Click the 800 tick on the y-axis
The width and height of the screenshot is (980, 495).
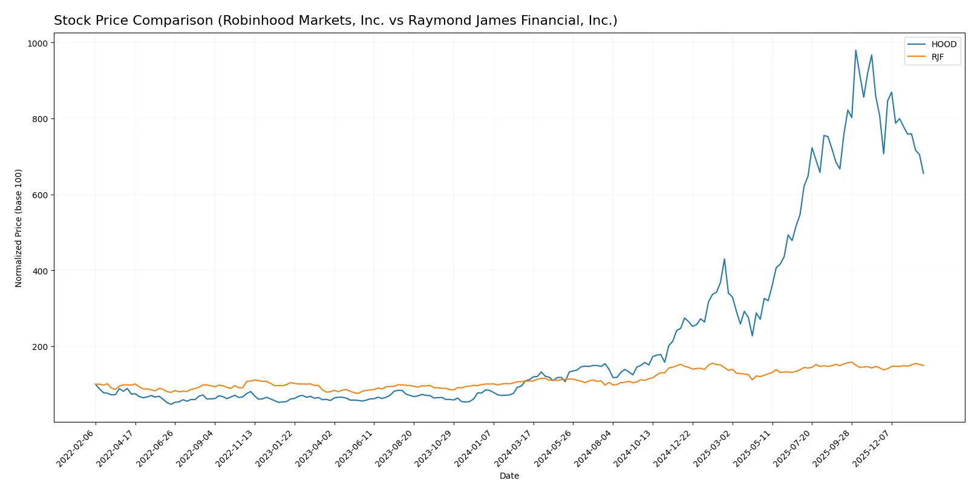(x=40, y=119)
